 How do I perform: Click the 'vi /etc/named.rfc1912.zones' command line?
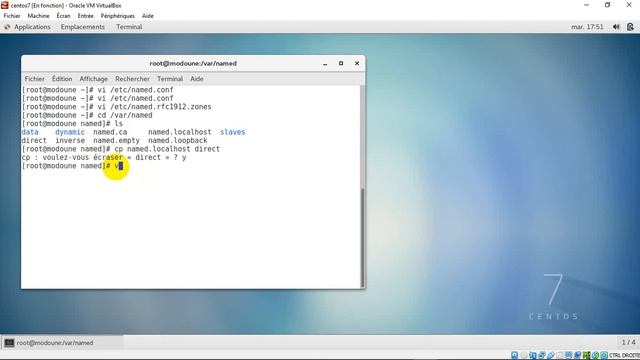click(x=117, y=107)
